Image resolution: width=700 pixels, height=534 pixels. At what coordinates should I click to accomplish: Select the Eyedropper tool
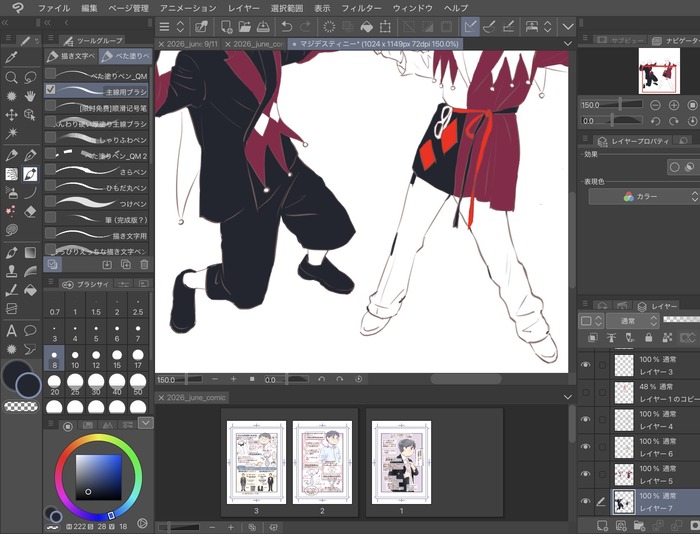[11, 58]
